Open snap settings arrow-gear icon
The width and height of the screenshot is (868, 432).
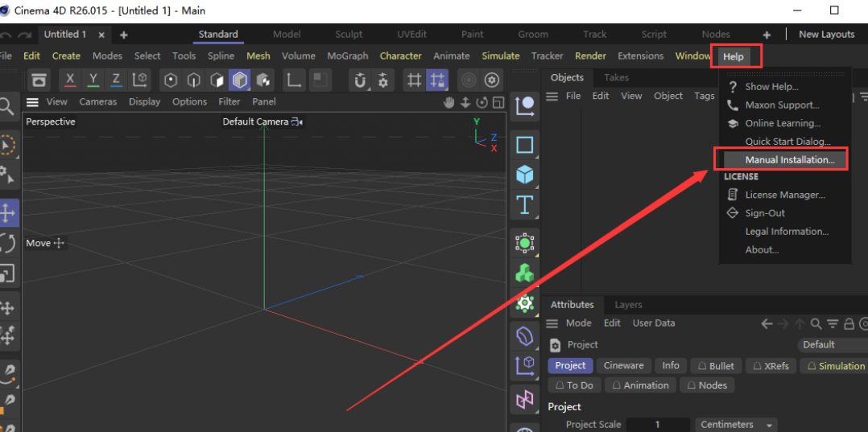382,80
